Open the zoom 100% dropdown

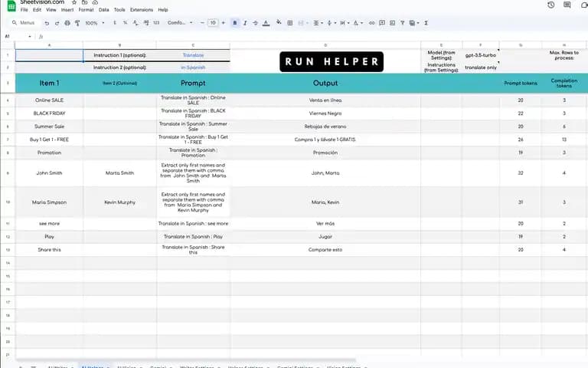tap(95, 23)
